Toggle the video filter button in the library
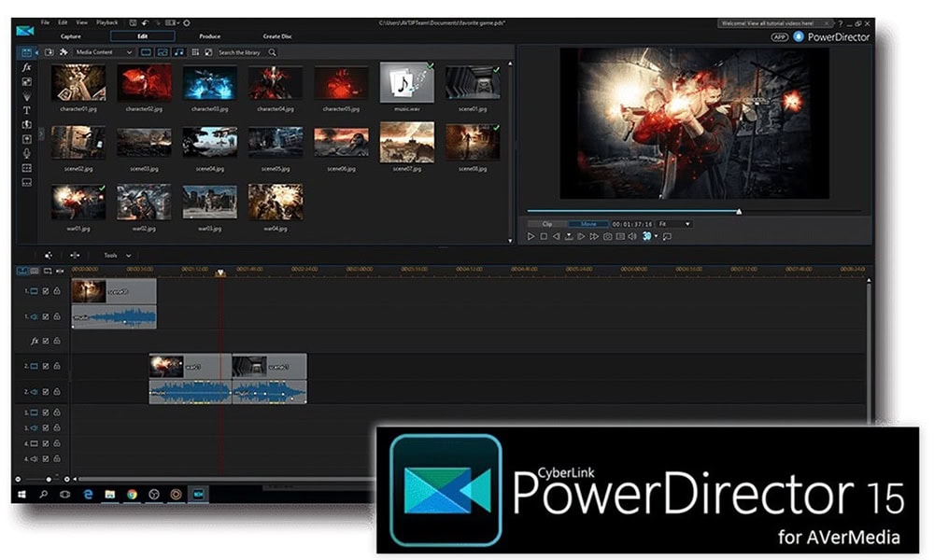The width and height of the screenshot is (934, 560). pyautogui.click(x=146, y=52)
